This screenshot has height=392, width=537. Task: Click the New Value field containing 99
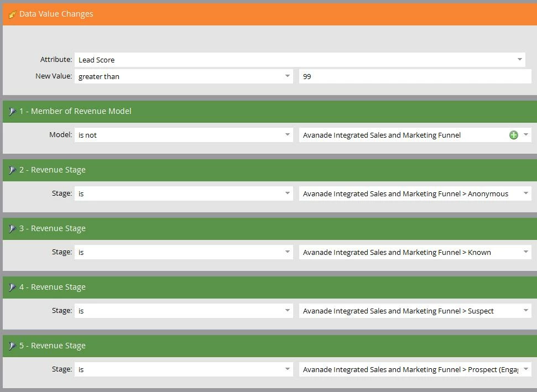click(x=415, y=76)
